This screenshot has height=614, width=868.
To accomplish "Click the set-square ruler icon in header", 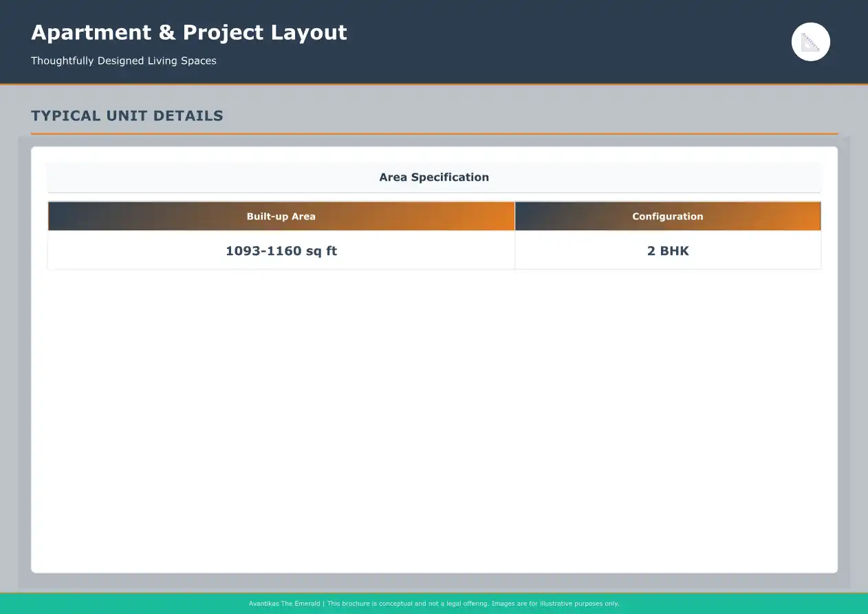I will point(810,42).
